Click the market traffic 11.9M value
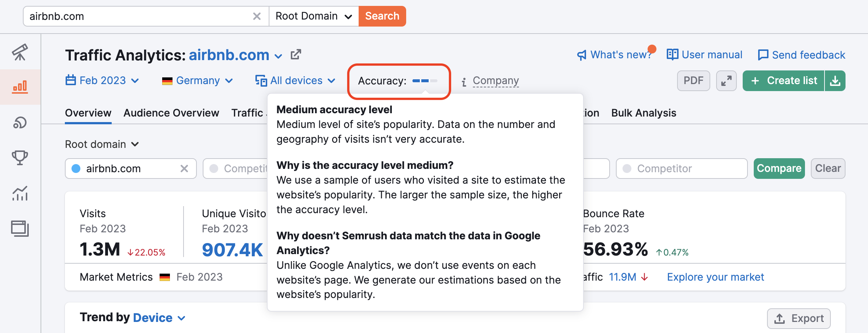 (623, 277)
